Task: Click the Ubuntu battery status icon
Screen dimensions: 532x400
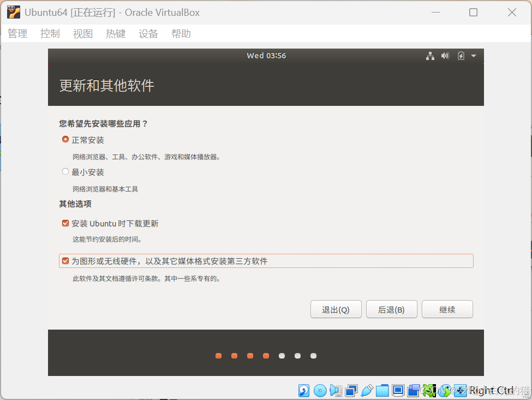Action: [461, 56]
